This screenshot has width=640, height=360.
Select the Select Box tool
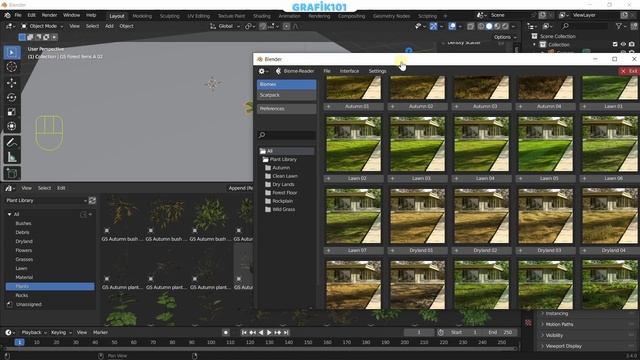pos(11,53)
